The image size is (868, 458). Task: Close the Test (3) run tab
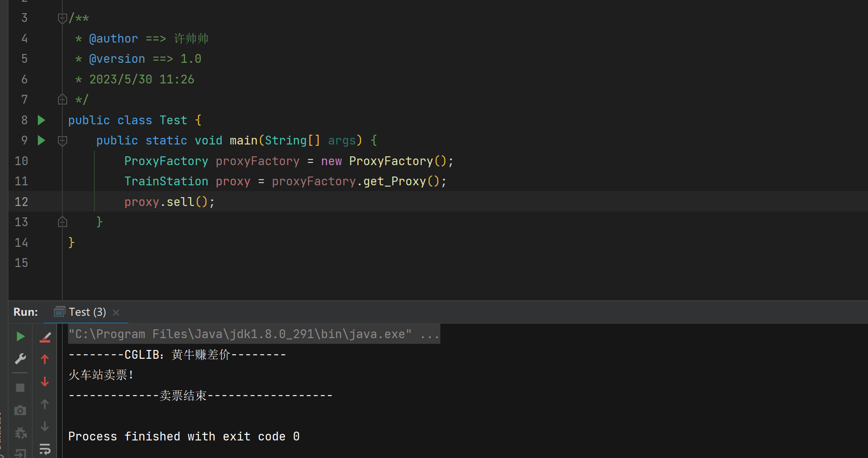tap(116, 313)
